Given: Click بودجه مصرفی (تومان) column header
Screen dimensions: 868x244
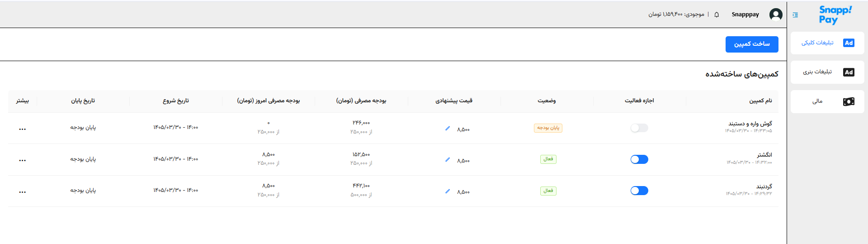Looking at the screenshot, I should [x=361, y=100].
